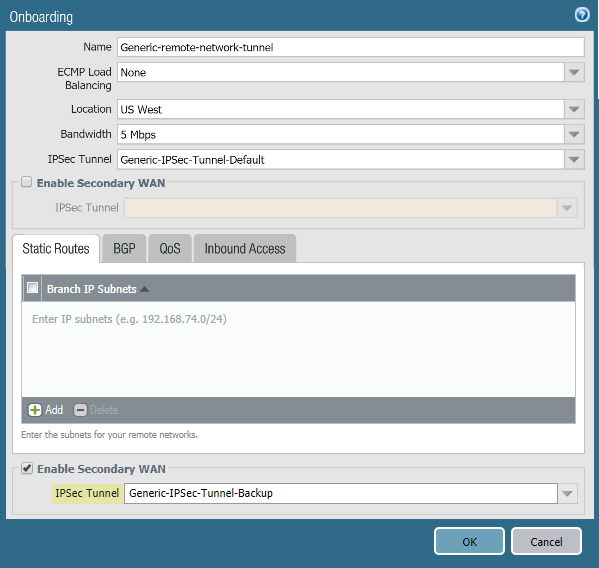Click the OK button
Screen dimensions: 599x568
[x=469, y=541]
